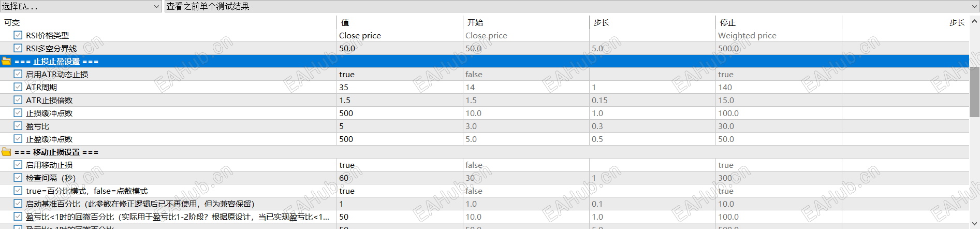Click ATR周期 value 35
Image resolution: width=980 pixels, height=229 pixels.
[344, 87]
